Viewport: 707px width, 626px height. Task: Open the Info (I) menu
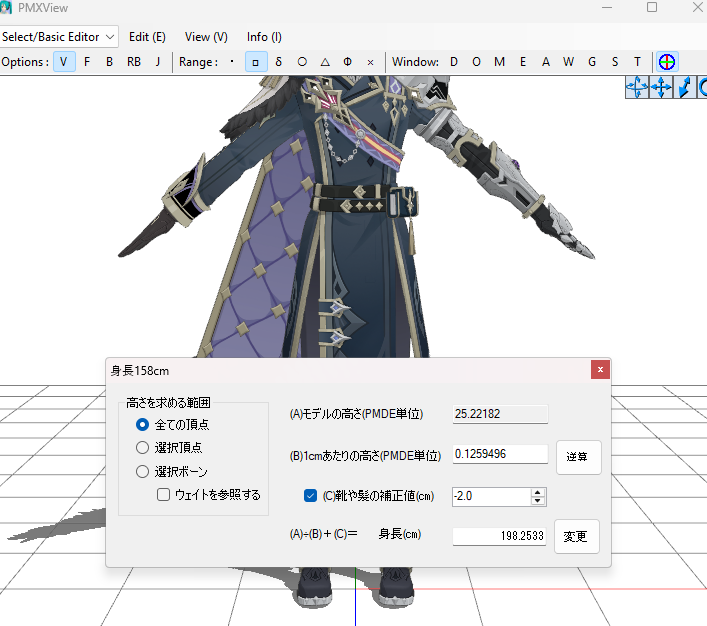[x=264, y=37]
